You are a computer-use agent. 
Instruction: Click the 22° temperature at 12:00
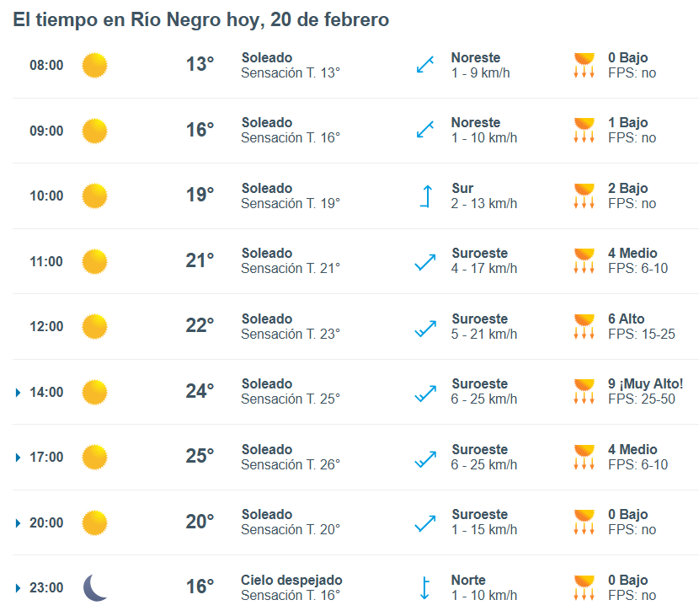pyautogui.click(x=200, y=326)
